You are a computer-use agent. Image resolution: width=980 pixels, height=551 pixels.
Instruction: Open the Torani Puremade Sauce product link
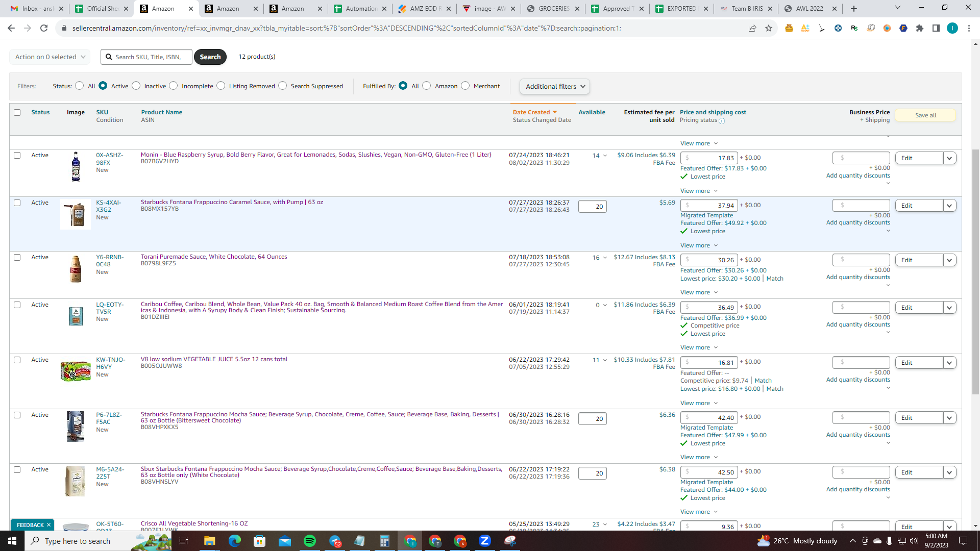tap(214, 257)
